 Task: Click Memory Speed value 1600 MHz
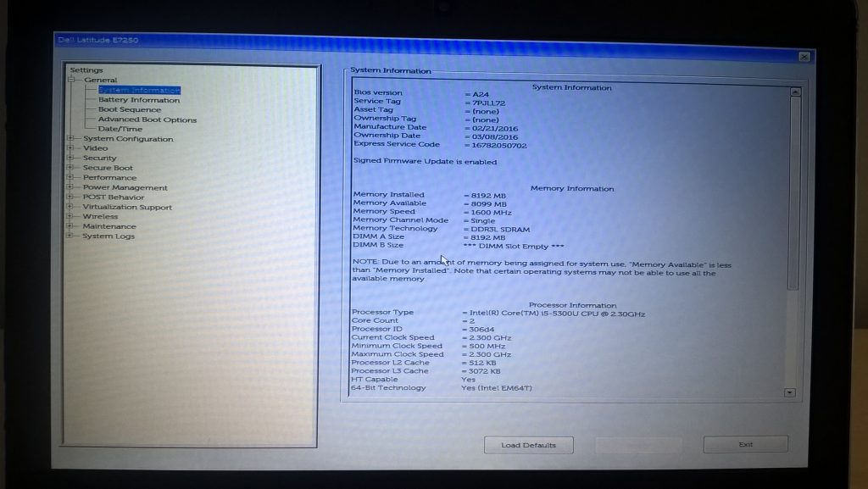click(x=491, y=213)
